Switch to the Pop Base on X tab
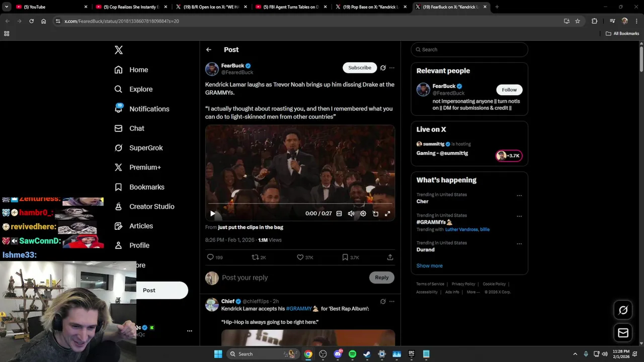Image resolution: width=644 pixels, height=362 pixels. (x=371, y=7)
